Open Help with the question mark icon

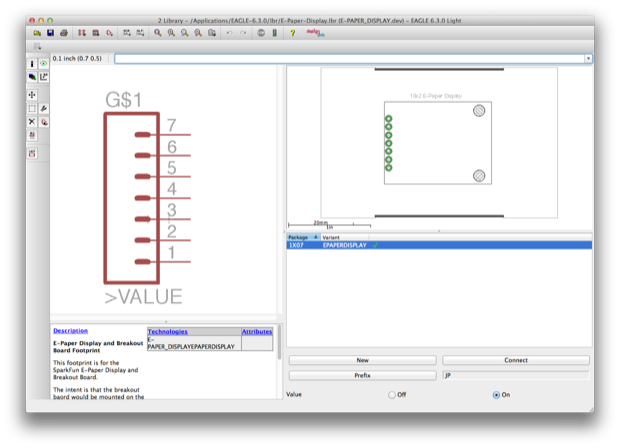click(x=293, y=33)
